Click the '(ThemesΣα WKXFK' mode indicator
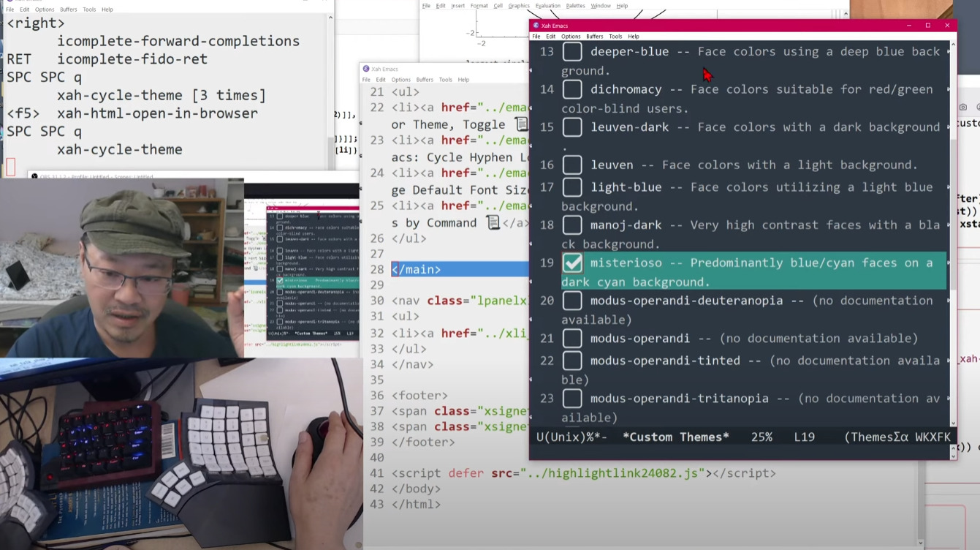 click(x=897, y=437)
